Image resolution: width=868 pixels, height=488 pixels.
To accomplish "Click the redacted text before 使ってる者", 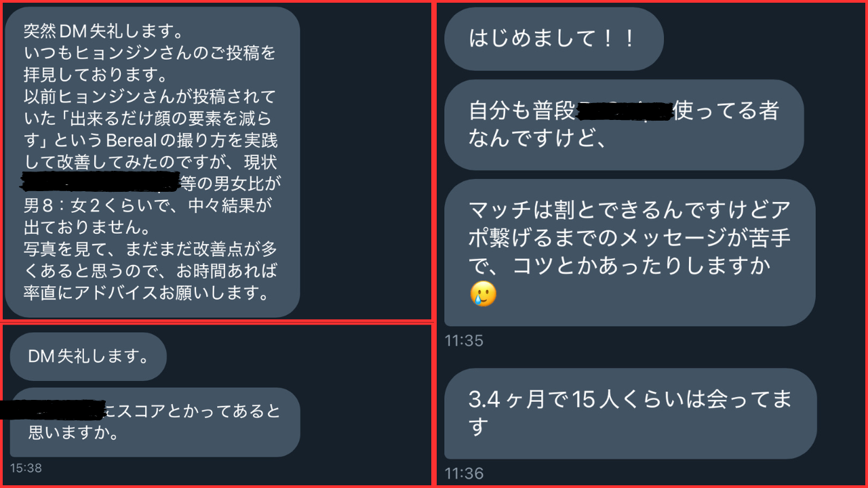I will [623, 110].
